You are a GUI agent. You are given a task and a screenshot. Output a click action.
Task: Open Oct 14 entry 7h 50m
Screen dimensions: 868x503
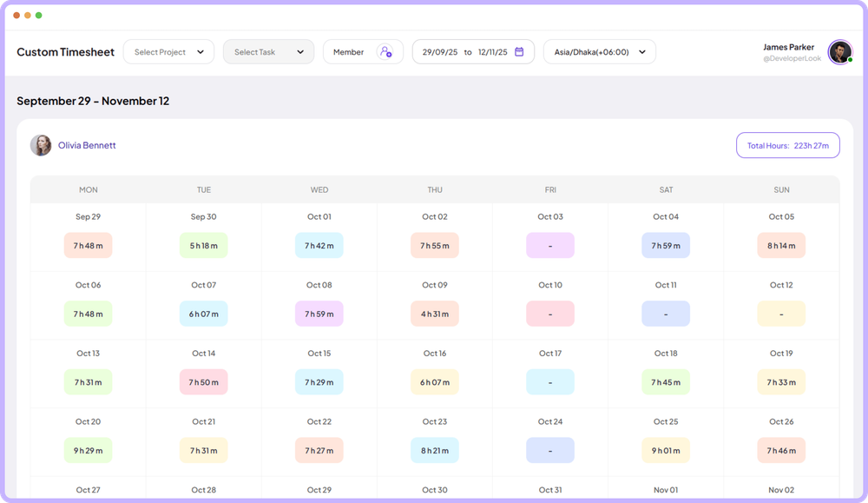tap(204, 382)
